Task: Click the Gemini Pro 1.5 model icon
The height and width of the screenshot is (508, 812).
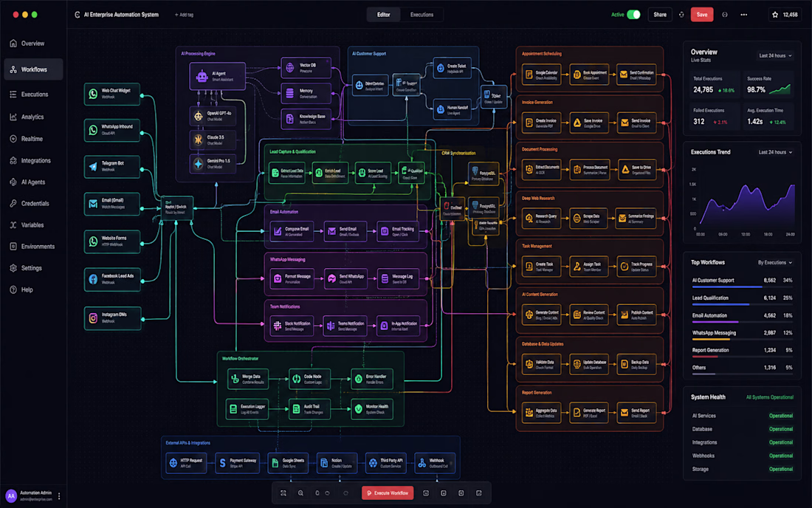Action: point(199,164)
